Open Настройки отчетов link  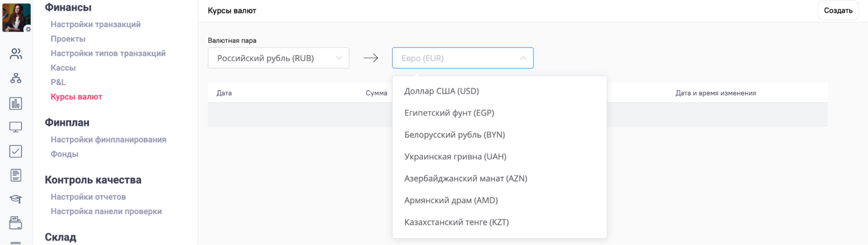88,197
